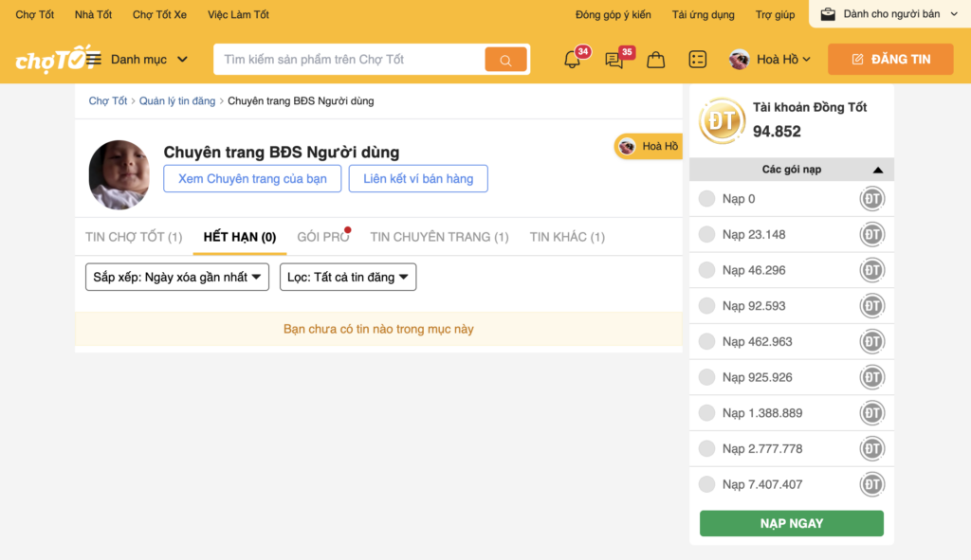The width and height of the screenshot is (971, 560).
Task: Choose the Nạp 7.407.407 radio button
Action: pyautogui.click(x=706, y=484)
